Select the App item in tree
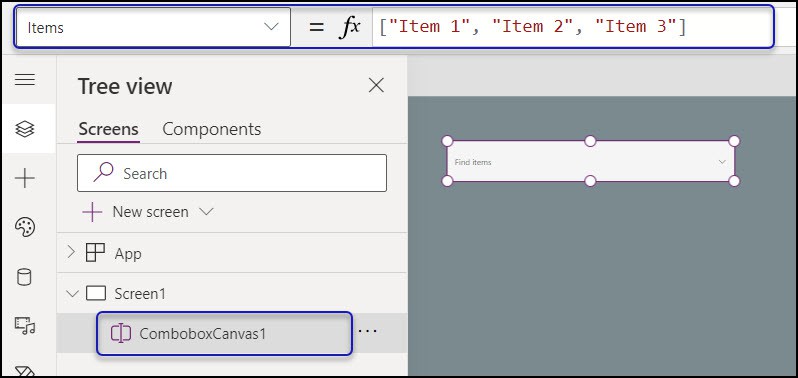The image size is (798, 378). pyautogui.click(x=128, y=253)
